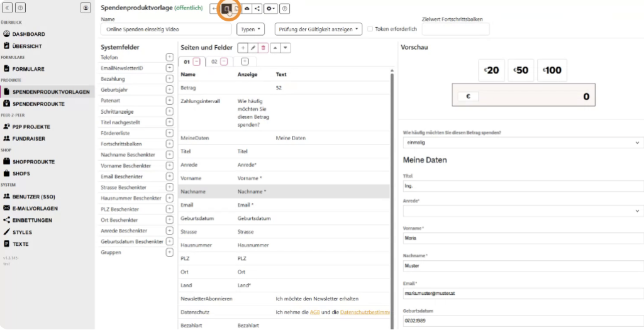Toggle the Token erforderlich checkbox
This screenshot has width=644, height=330.
point(370,29)
